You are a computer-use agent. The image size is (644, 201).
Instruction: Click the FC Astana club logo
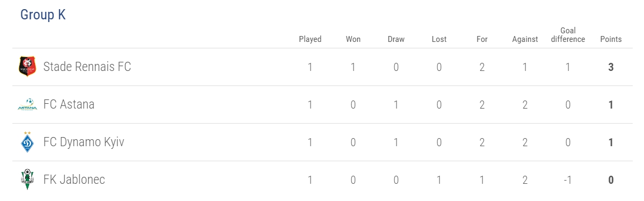[x=27, y=104]
